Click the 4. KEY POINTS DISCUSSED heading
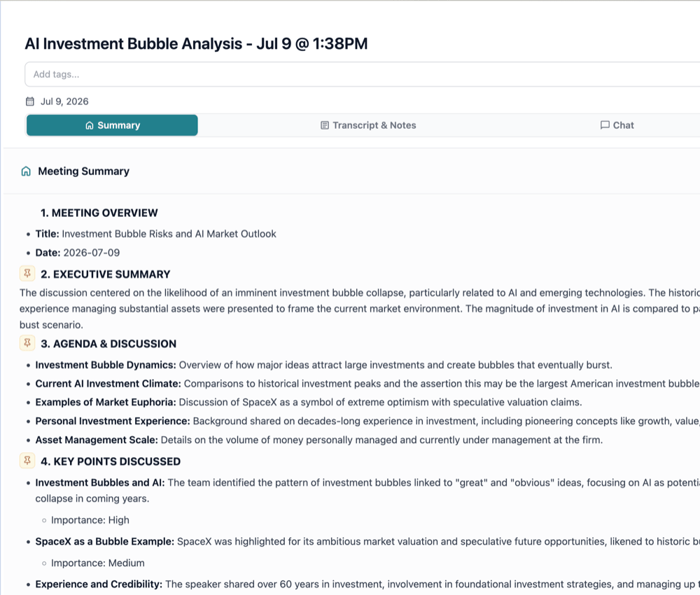This screenshot has width=700, height=595. tap(111, 461)
